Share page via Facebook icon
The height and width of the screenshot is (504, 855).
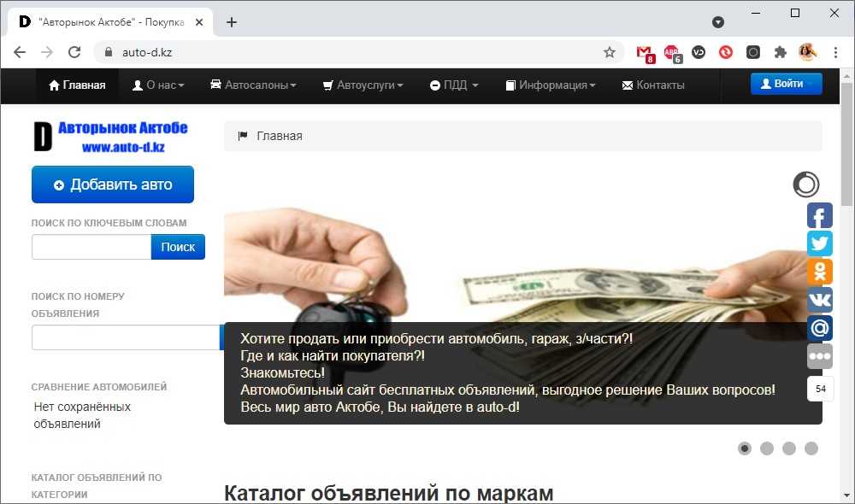(x=820, y=216)
